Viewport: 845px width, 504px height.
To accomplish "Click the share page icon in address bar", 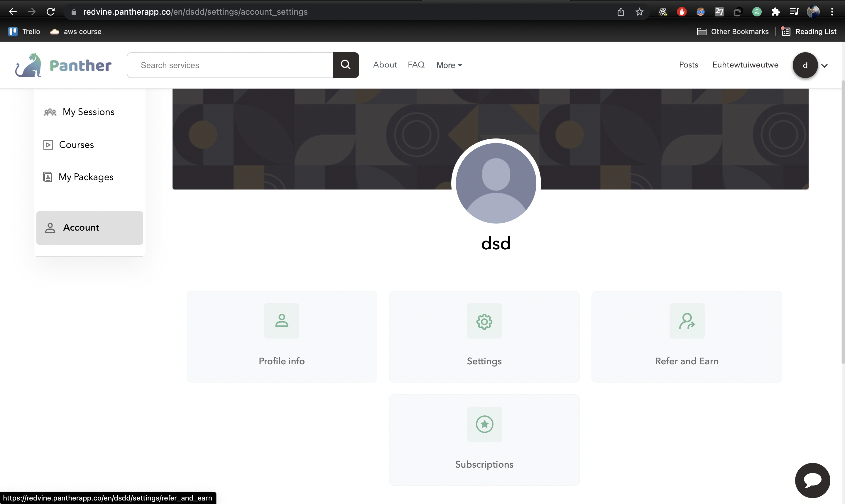I will (x=621, y=12).
